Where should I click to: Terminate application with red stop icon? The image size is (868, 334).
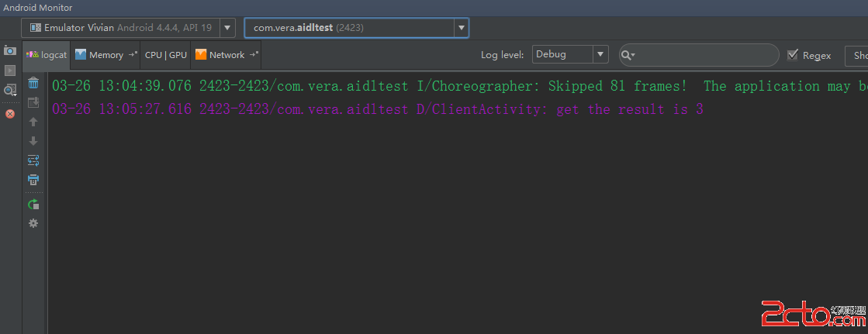point(10,114)
